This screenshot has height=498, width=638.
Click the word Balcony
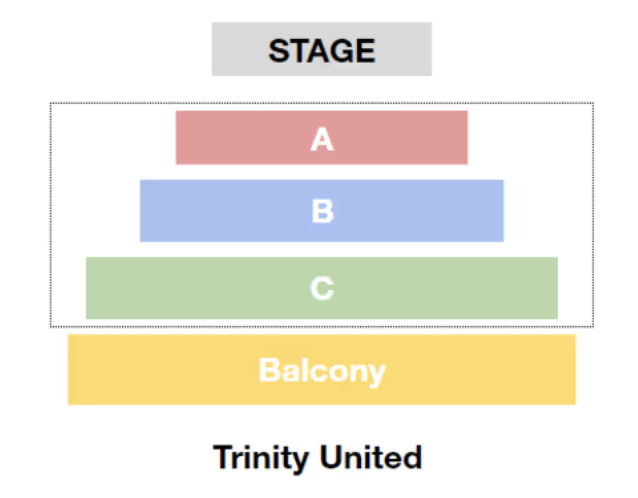(x=322, y=371)
